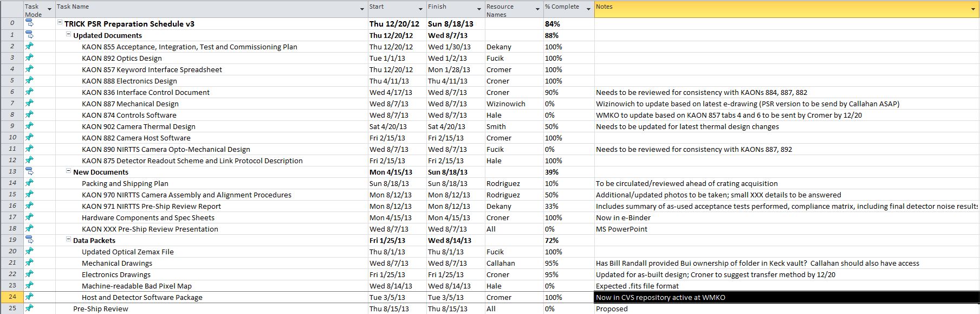This screenshot has width=980, height=314.
Task: Click the pin icon beside Packing and Shipping Plan
Action: [x=29, y=183]
